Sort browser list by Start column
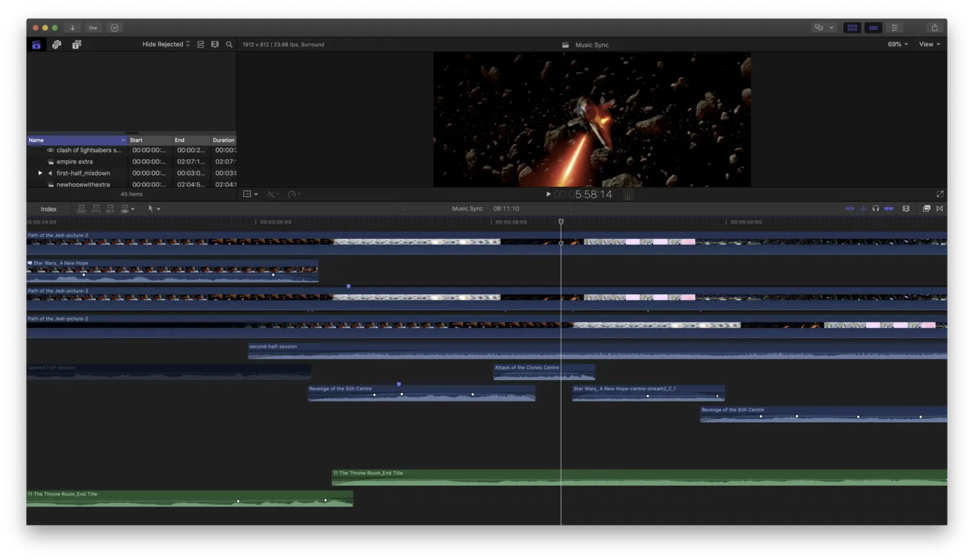 (x=149, y=140)
